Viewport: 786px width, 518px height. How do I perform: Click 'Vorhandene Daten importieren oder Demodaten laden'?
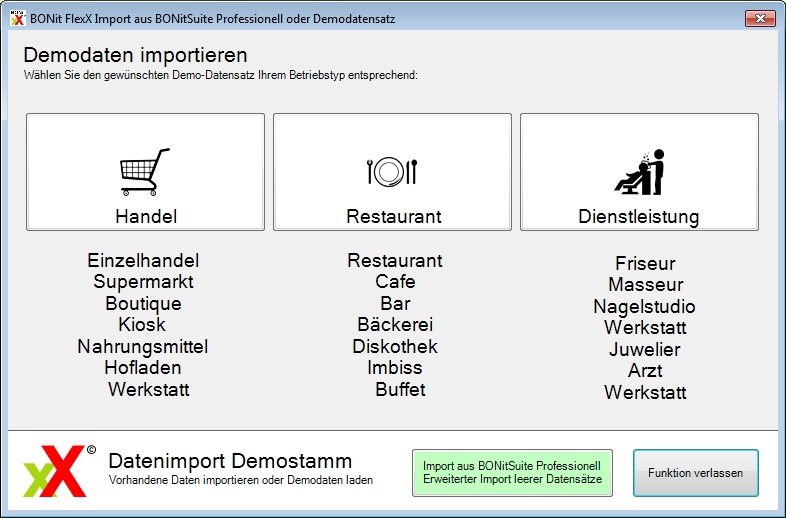[x=241, y=480]
